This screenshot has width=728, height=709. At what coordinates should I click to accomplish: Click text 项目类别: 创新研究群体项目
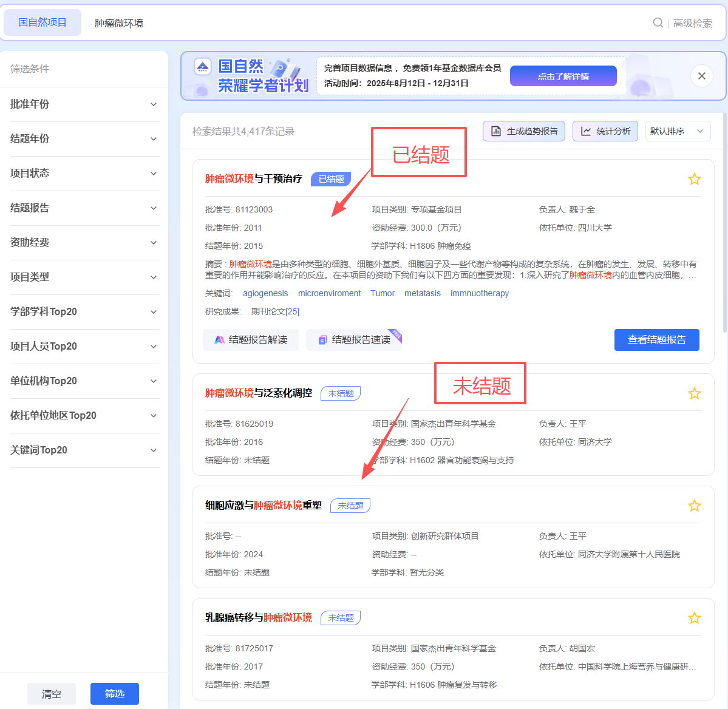[x=425, y=536]
